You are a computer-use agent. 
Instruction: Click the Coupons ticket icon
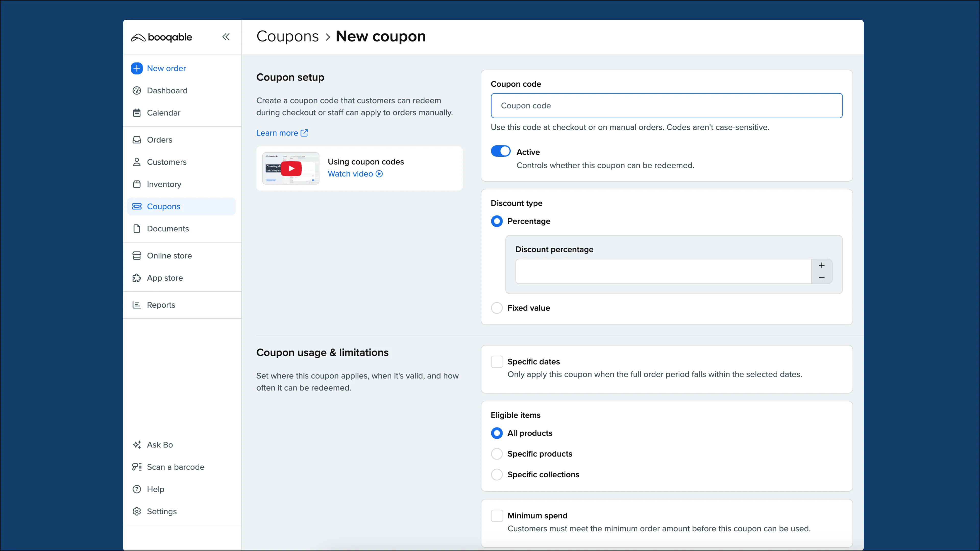pyautogui.click(x=137, y=206)
